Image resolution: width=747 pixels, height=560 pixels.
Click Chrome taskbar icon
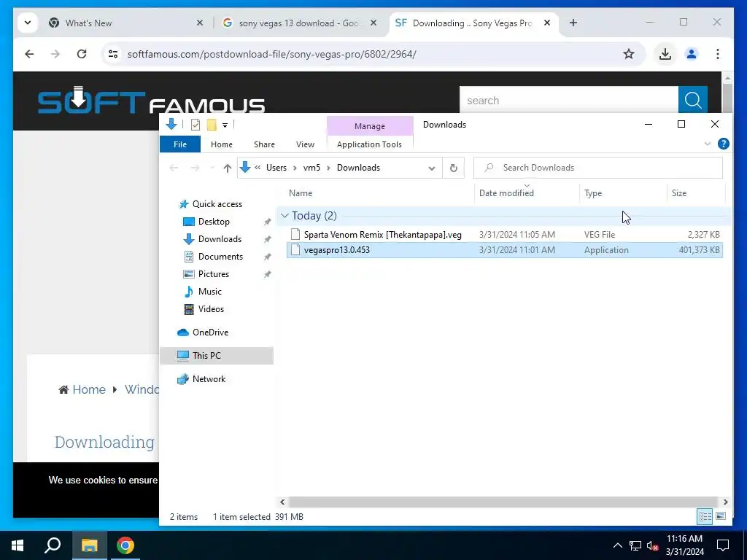point(125,545)
